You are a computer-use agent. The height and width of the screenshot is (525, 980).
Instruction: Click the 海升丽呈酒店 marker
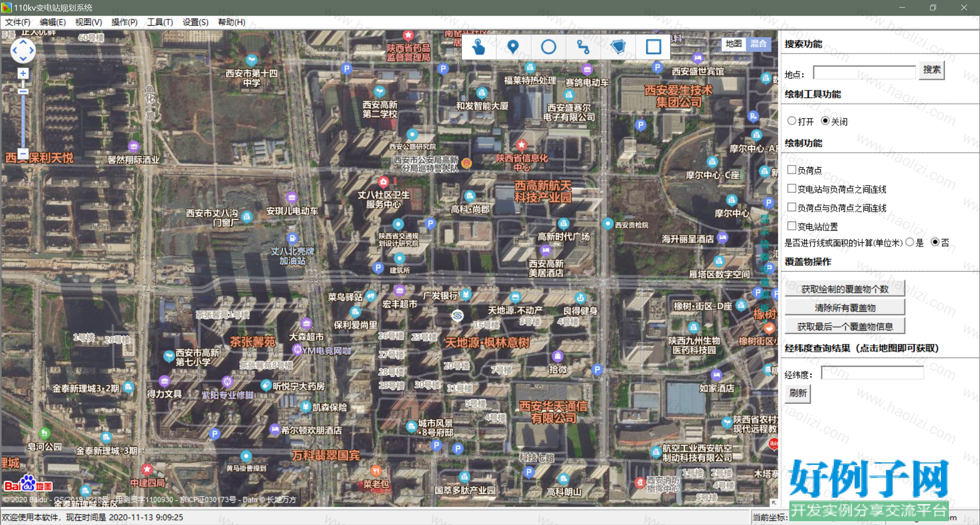click(x=722, y=238)
